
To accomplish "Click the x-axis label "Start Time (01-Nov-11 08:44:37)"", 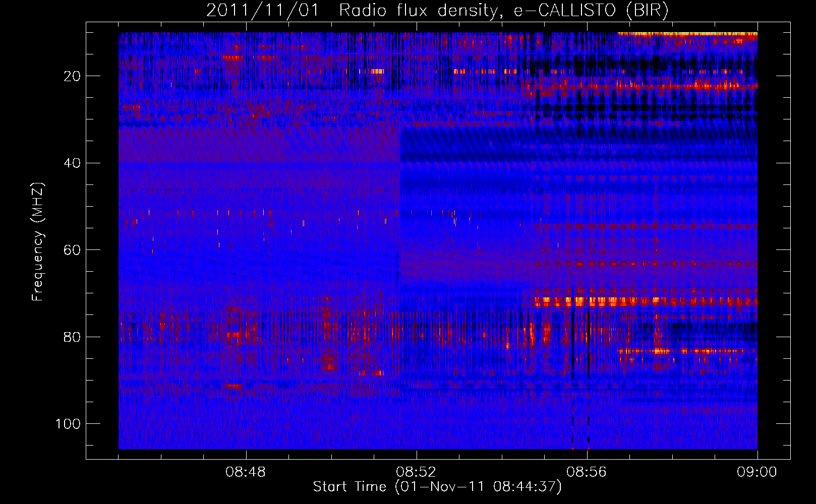I will 437,487.
